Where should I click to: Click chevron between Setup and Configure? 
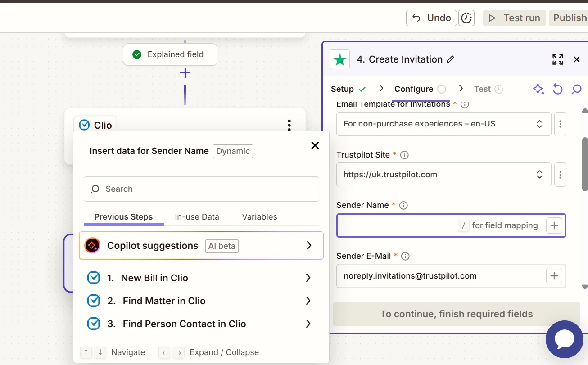tap(381, 88)
